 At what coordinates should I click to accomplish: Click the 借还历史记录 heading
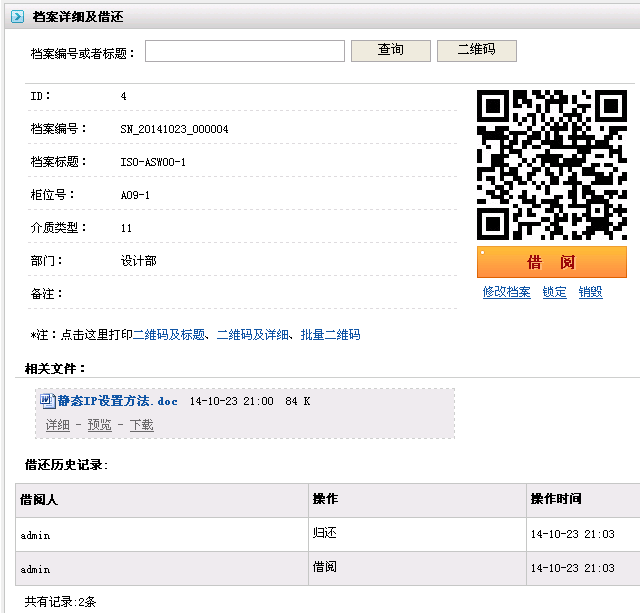pyautogui.click(x=66, y=464)
